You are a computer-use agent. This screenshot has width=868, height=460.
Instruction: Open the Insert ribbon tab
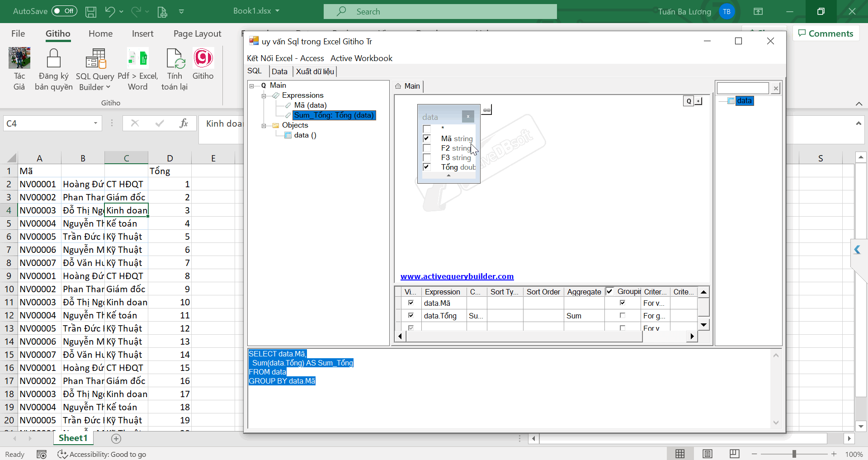point(142,33)
